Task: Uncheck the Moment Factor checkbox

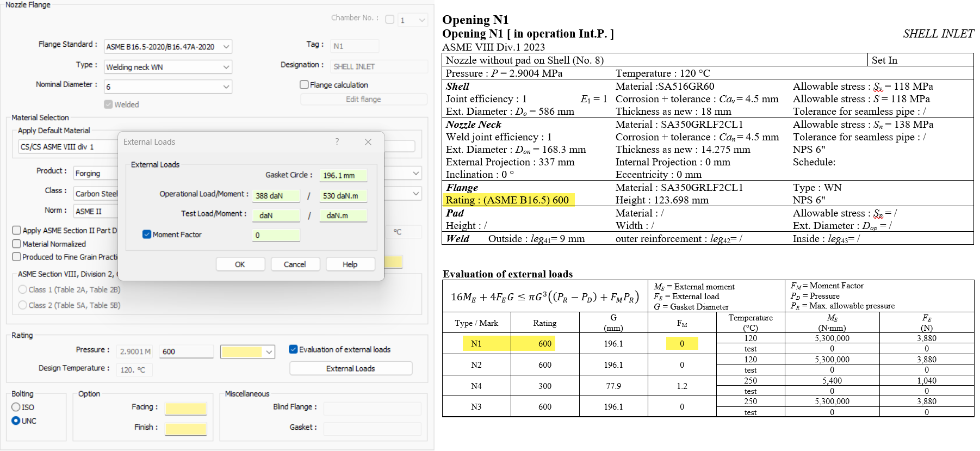Action: click(146, 234)
